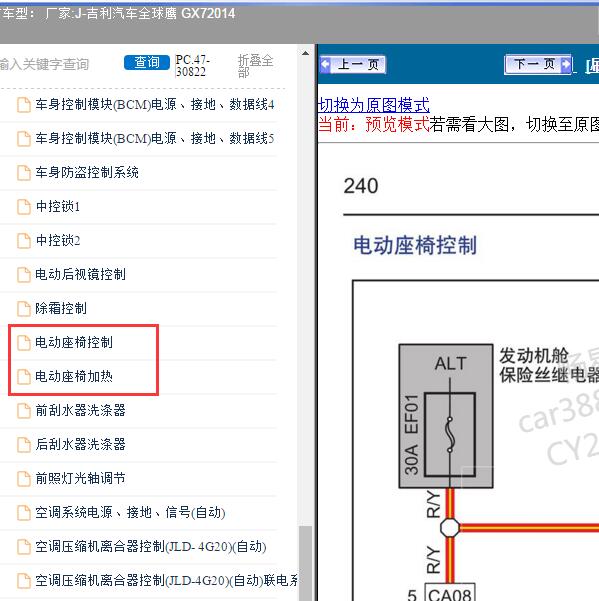Open 前刮水器洗涤器 diagram
The image size is (599, 601).
(x=80, y=411)
